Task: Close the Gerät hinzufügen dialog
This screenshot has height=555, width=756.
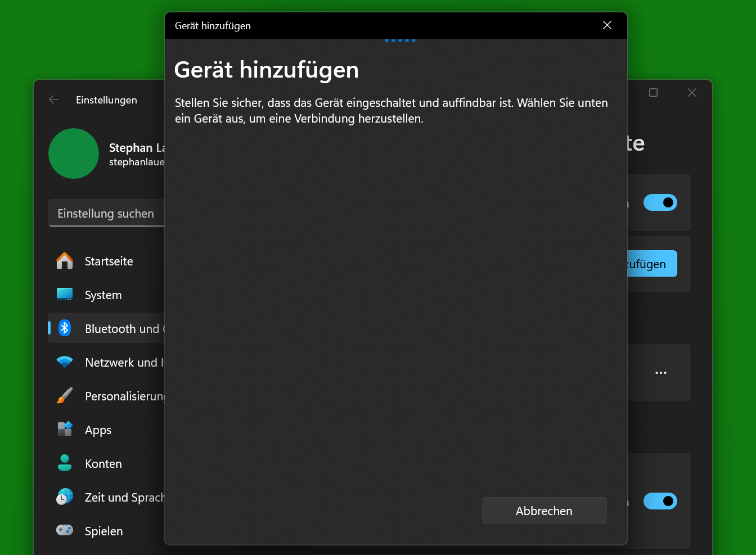Action: pyautogui.click(x=607, y=25)
